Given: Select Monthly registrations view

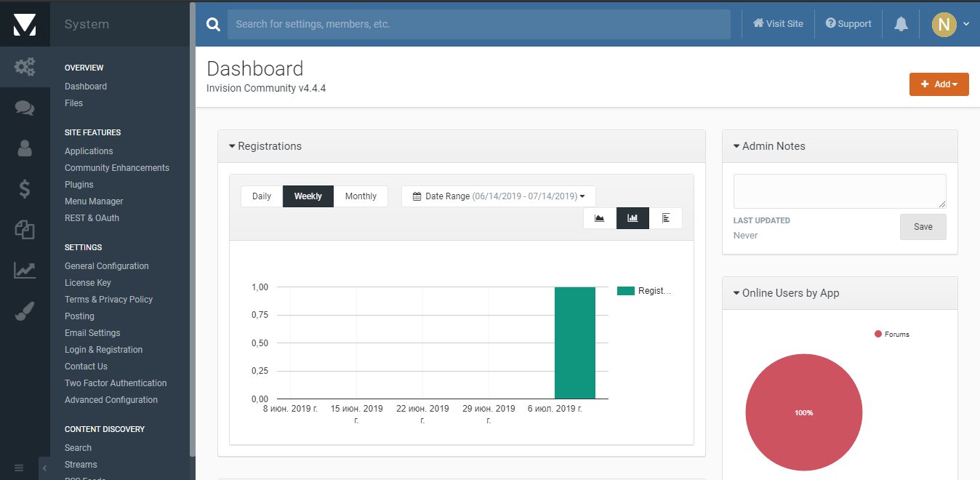Looking at the screenshot, I should pos(361,196).
